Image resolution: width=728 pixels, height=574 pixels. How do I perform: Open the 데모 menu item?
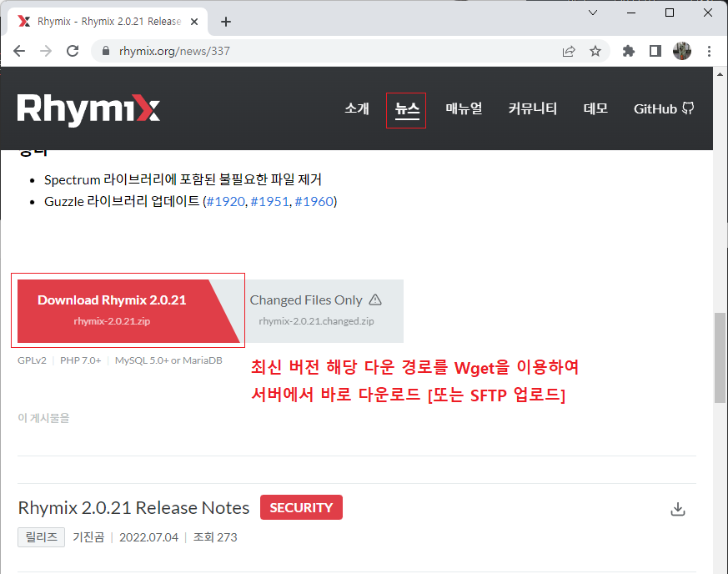click(x=595, y=108)
